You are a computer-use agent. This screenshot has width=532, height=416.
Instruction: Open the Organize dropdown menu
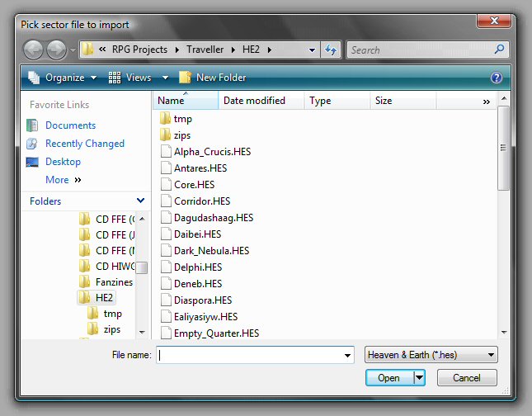[64, 78]
